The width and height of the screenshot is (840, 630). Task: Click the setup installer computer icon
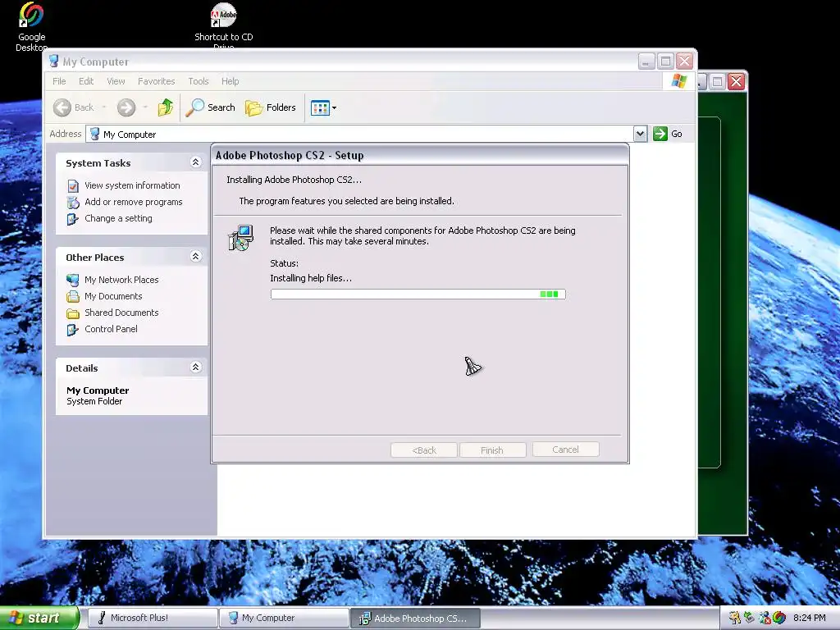pos(241,239)
